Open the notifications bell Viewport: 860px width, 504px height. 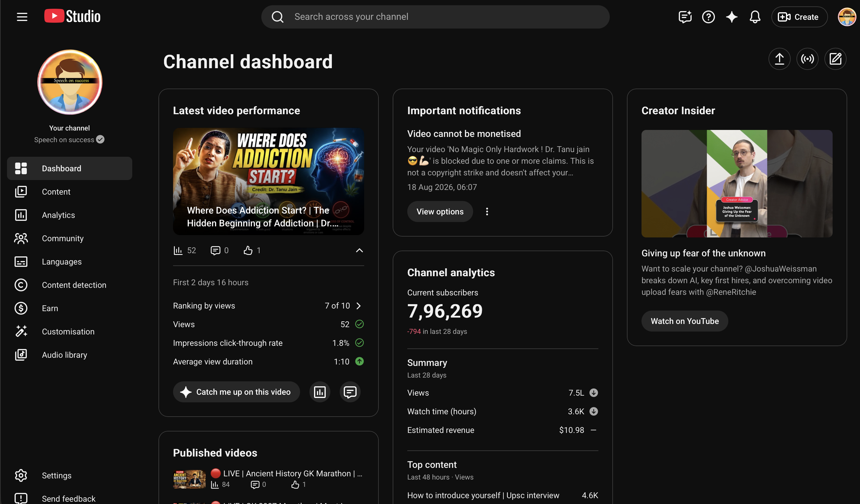pos(755,17)
